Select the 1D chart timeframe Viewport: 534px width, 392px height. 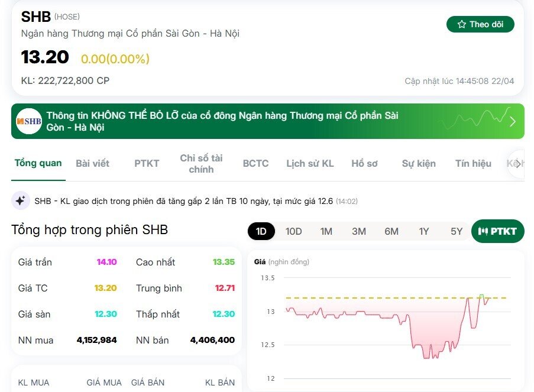click(261, 231)
